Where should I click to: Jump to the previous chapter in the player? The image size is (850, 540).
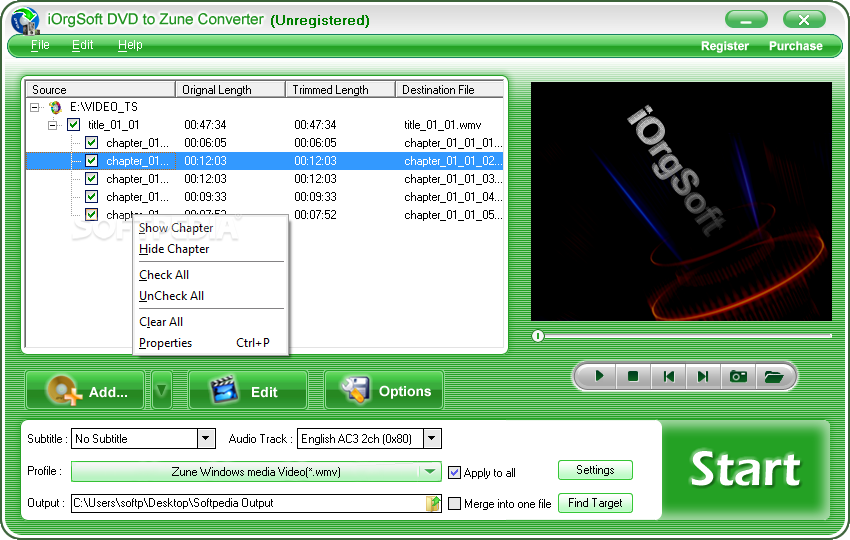[668, 376]
